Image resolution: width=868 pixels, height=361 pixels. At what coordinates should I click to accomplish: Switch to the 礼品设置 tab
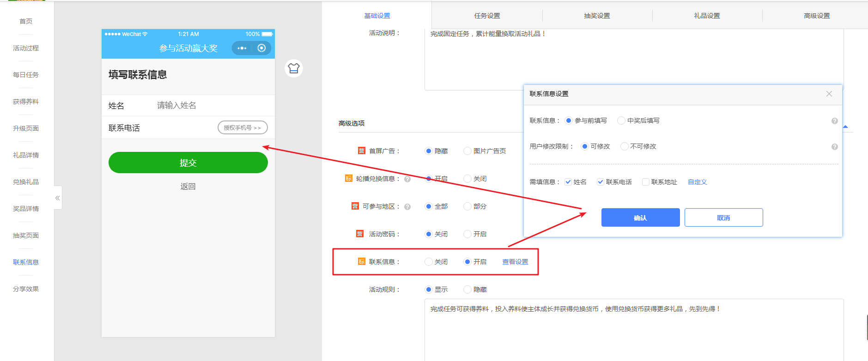click(707, 16)
